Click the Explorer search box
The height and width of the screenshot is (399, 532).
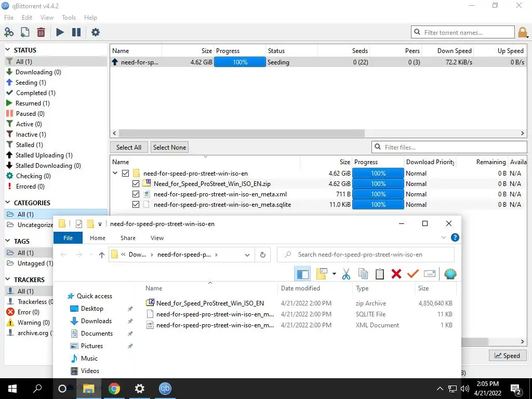pyautogui.click(x=366, y=255)
